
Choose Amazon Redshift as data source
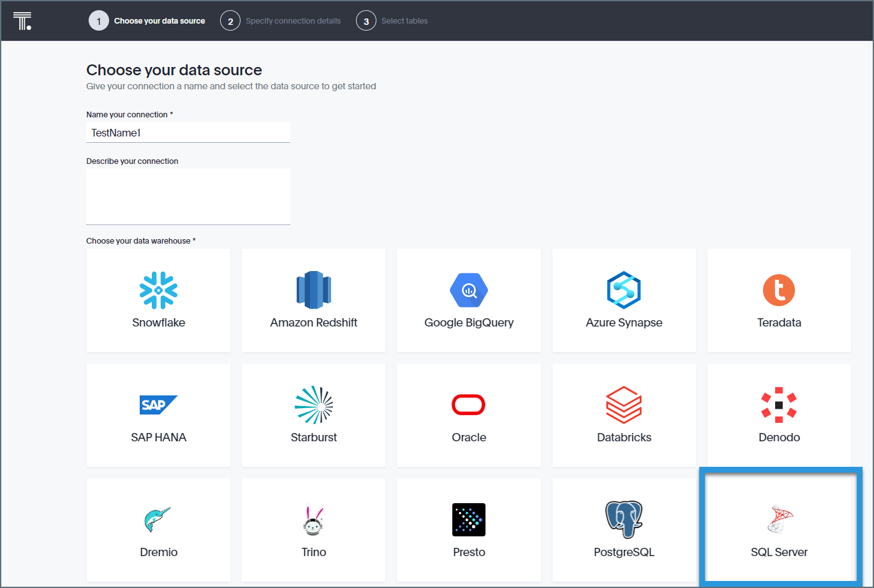[x=313, y=300]
